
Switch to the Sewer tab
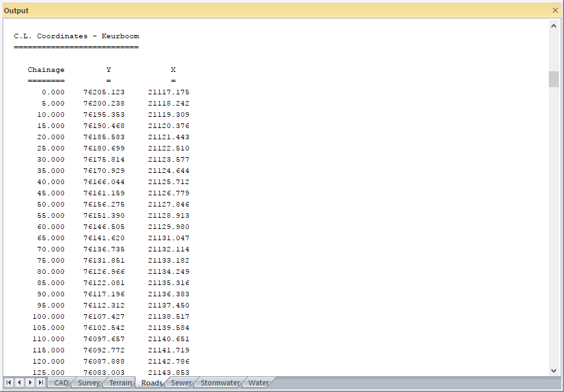(181, 383)
